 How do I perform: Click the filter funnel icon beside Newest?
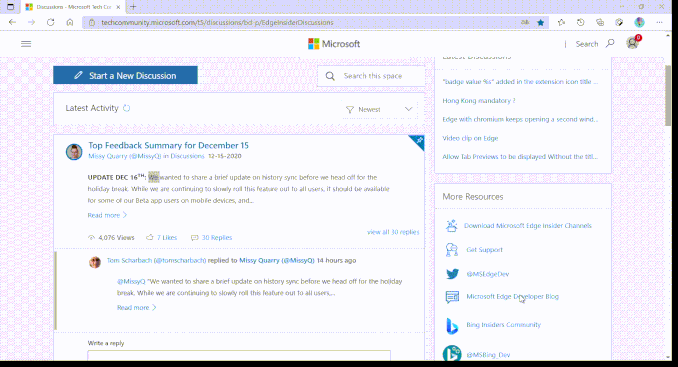(350, 110)
